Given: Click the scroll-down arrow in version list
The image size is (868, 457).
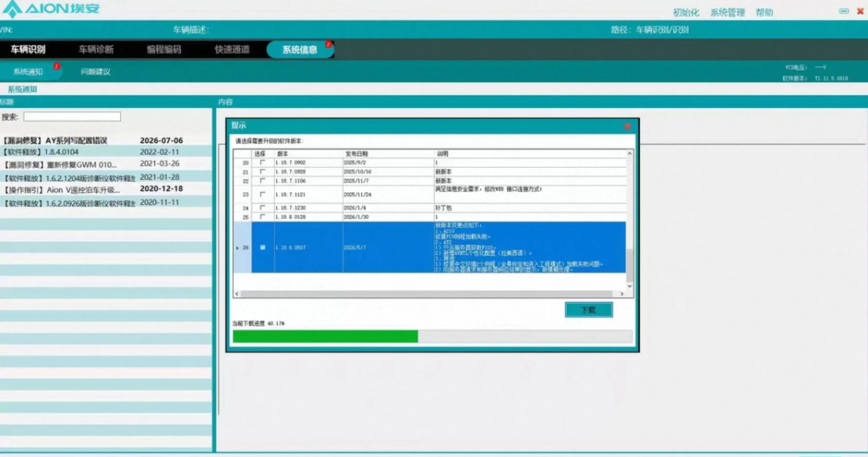Looking at the screenshot, I should (629, 286).
